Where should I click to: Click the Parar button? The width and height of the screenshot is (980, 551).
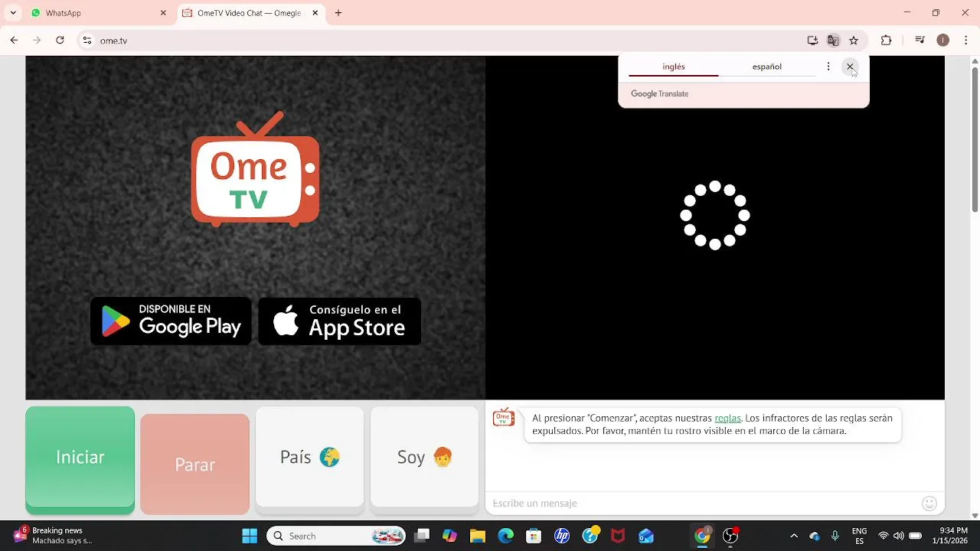pos(194,464)
